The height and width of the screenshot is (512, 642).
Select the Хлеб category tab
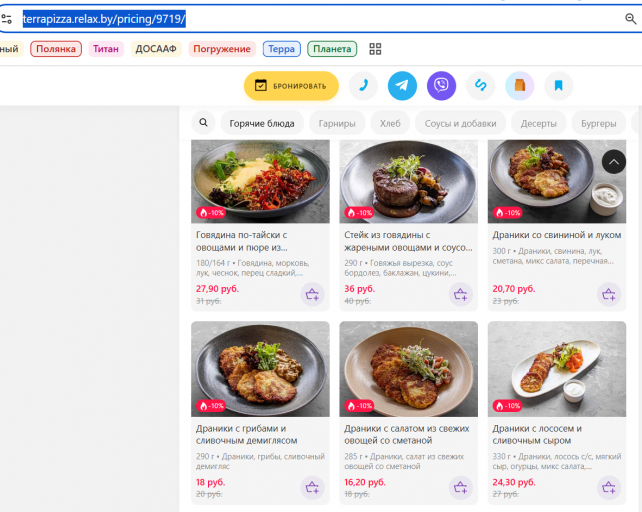tap(390, 123)
